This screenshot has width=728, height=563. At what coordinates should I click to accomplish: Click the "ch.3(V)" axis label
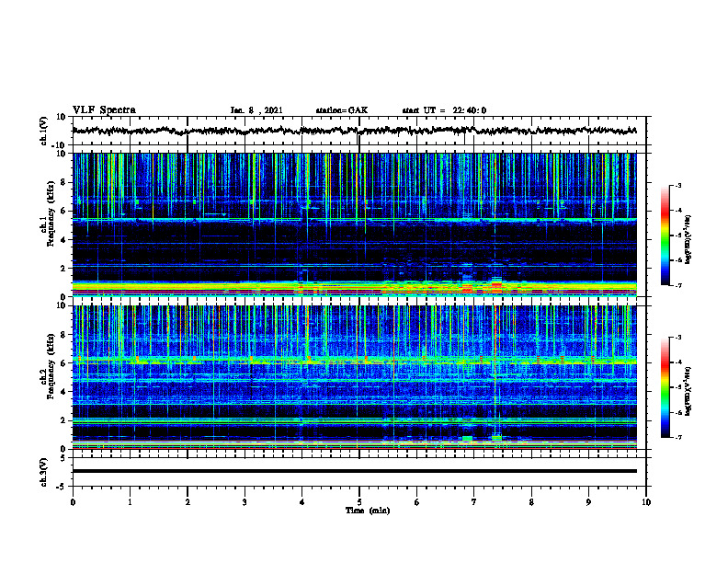(x=44, y=472)
